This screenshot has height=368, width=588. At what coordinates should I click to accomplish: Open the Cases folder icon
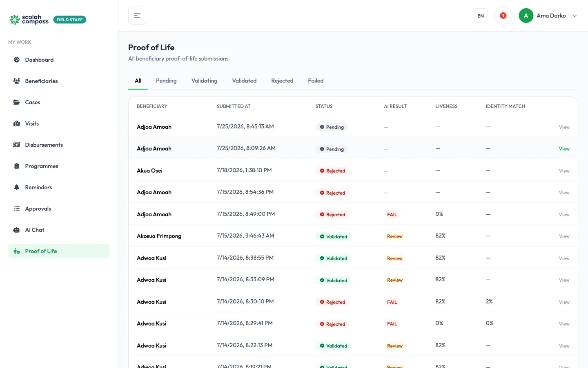coord(17,102)
